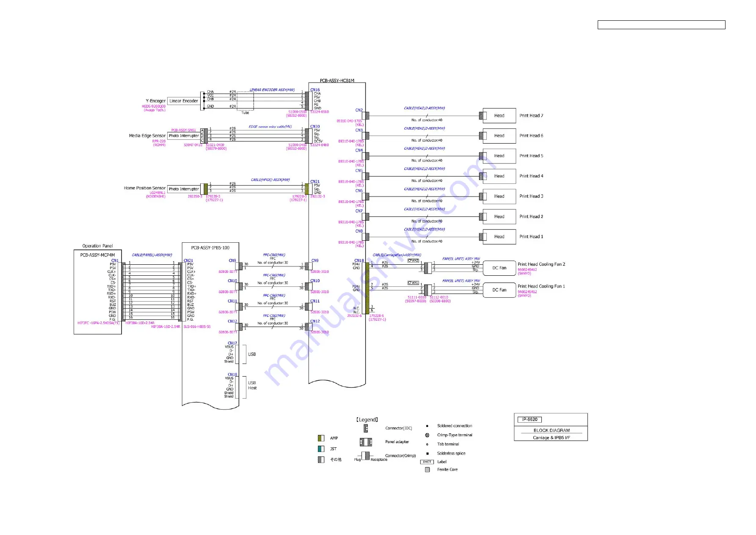Click the empty header box at top right
Viewport: 756px width, 535px height.
coord(661,25)
